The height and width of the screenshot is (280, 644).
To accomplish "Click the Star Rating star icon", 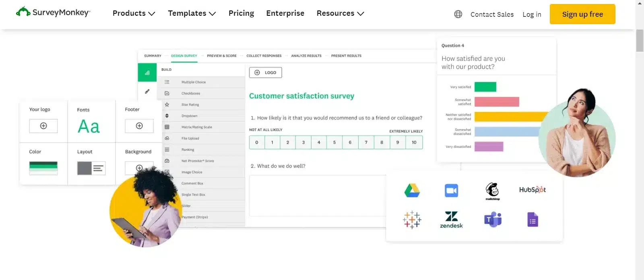I will tap(167, 104).
